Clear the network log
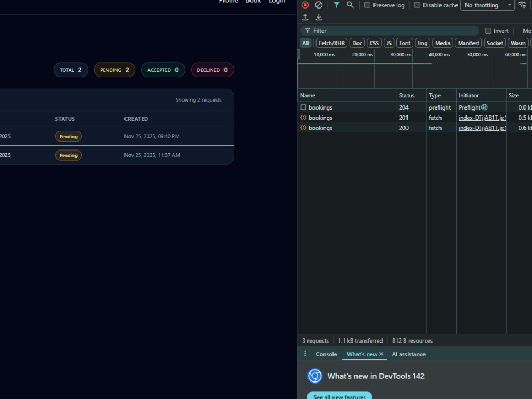Screen dimensions: 532x399 pyautogui.click(x=319, y=5)
